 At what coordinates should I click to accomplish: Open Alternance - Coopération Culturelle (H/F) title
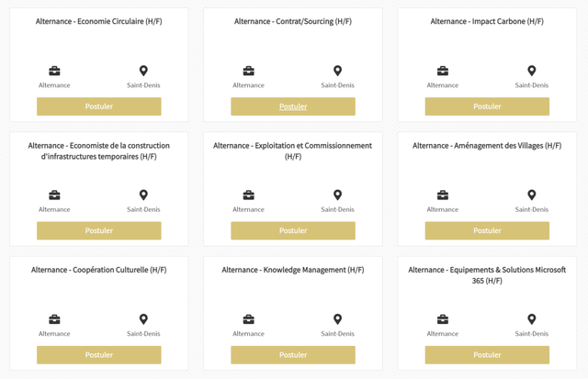[99, 270]
